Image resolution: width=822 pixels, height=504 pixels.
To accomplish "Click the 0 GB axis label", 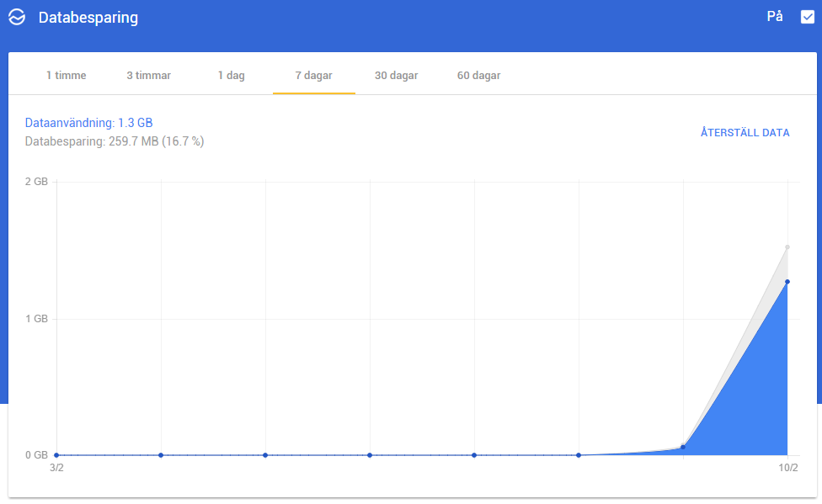I will 37,455.
